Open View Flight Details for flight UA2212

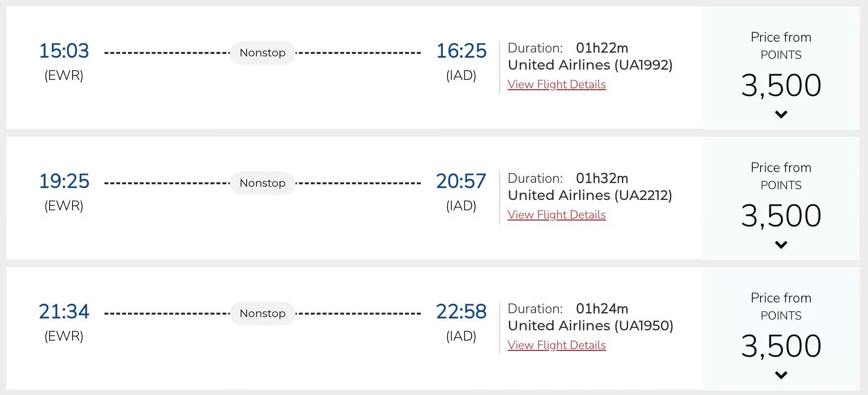557,215
